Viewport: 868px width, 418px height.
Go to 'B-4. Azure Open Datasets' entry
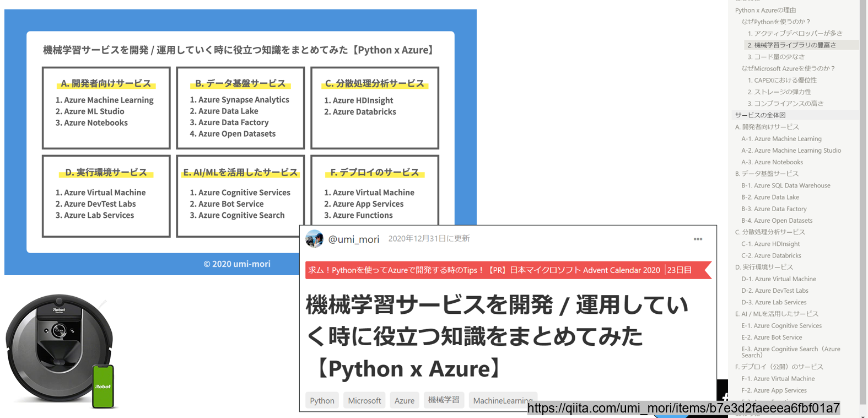(x=777, y=221)
